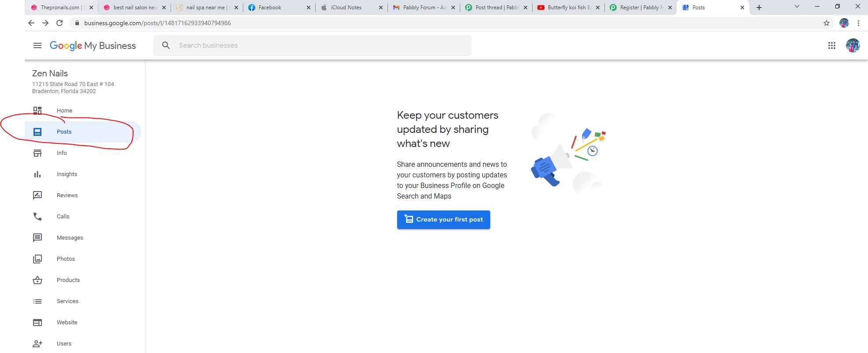Open the Services section
The width and height of the screenshot is (868, 353).
[67, 301]
